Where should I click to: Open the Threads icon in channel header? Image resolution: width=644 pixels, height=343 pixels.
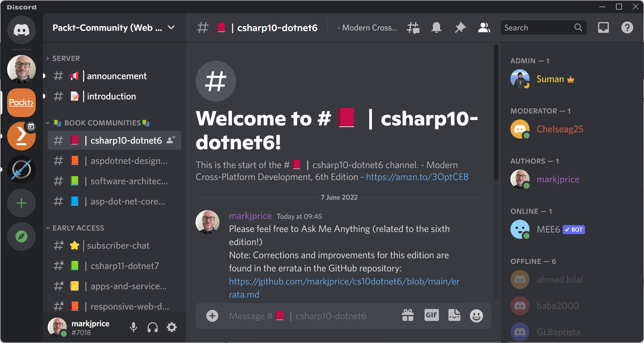click(x=413, y=28)
